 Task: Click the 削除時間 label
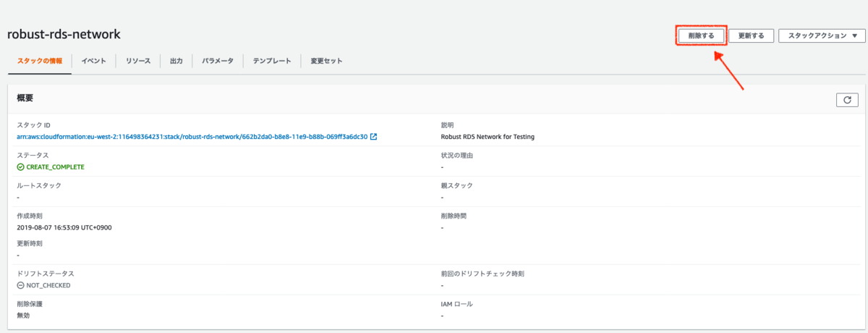point(454,216)
